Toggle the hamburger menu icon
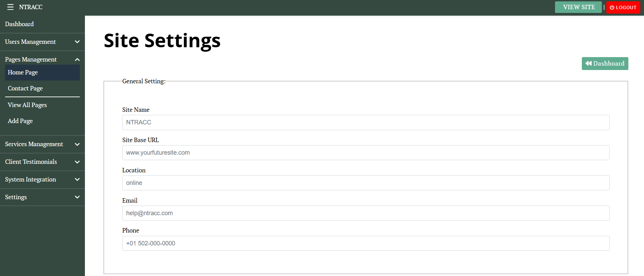The image size is (644, 276). 10,7
